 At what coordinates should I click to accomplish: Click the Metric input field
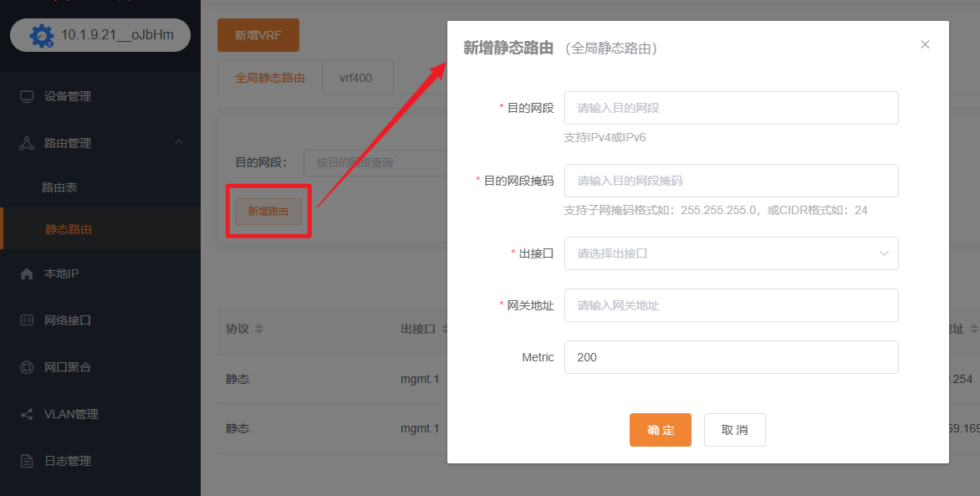point(731,357)
